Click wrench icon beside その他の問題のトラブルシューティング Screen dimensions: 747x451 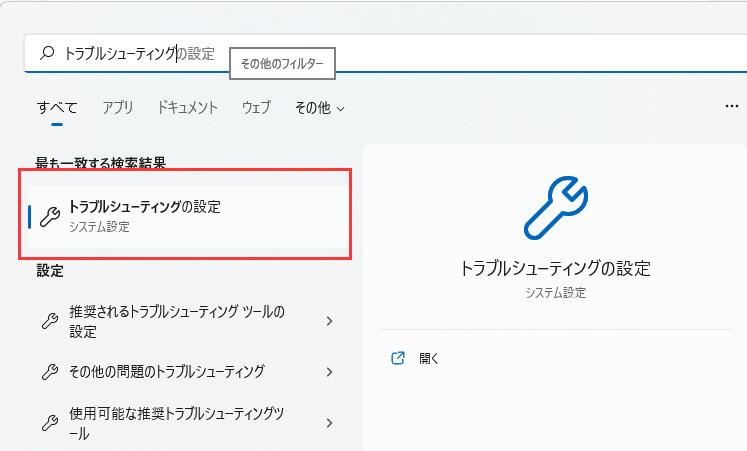[49, 372]
